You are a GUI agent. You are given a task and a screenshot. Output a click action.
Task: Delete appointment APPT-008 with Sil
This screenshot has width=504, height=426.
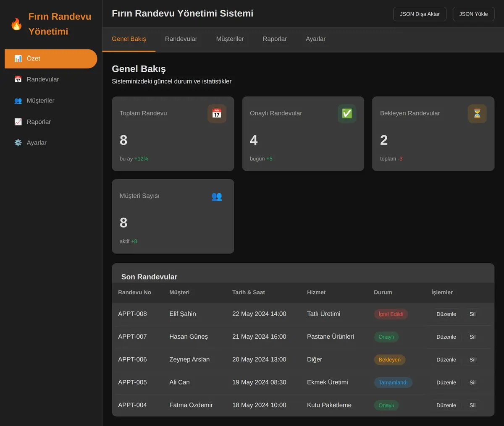472,314
